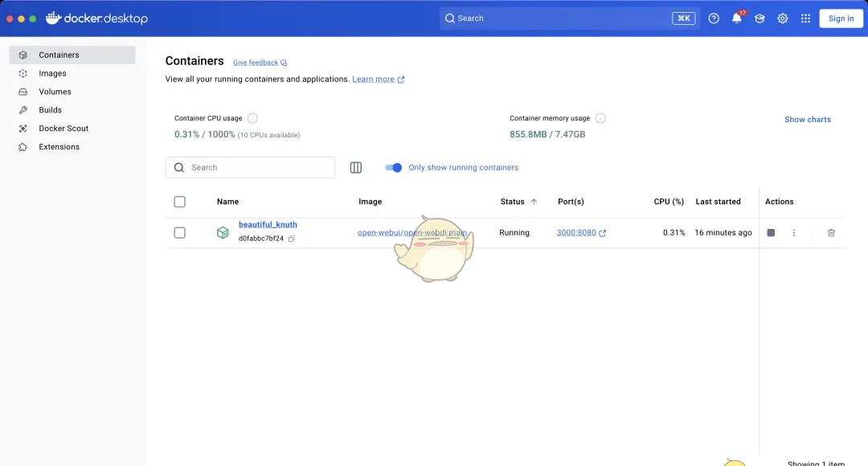Focus the containers Search field
The width and height of the screenshot is (868, 466).
(250, 167)
